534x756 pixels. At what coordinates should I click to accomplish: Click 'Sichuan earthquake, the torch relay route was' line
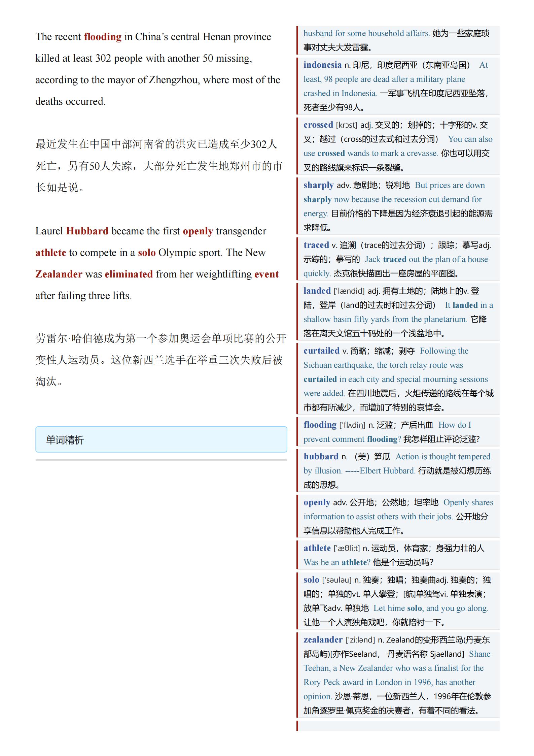[x=383, y=365]
